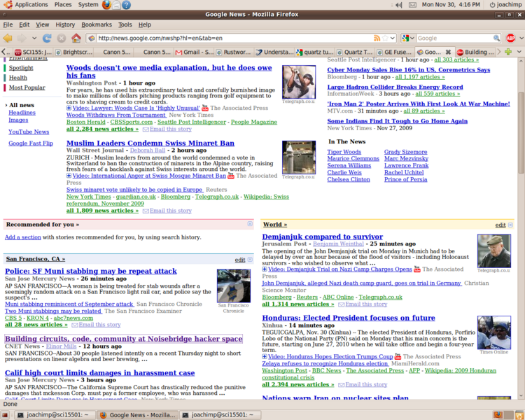Image resolution: width=525 pixels, height=420 pixels.
Task: Open Police: SF Muni stabbing headline
Action: tap(91, 271)
